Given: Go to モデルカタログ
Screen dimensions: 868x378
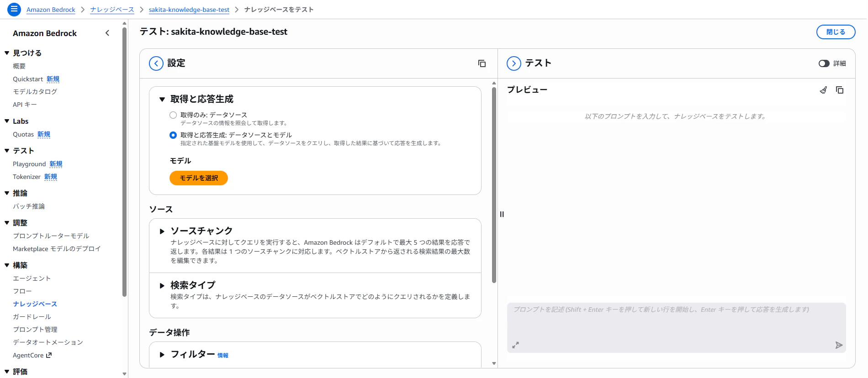Looking at the screenshot, I should pyautogui.click(x=35, y=92).
